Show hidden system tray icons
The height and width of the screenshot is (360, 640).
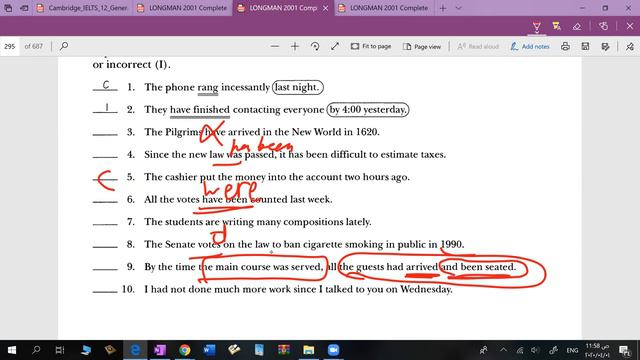[504, 350]
